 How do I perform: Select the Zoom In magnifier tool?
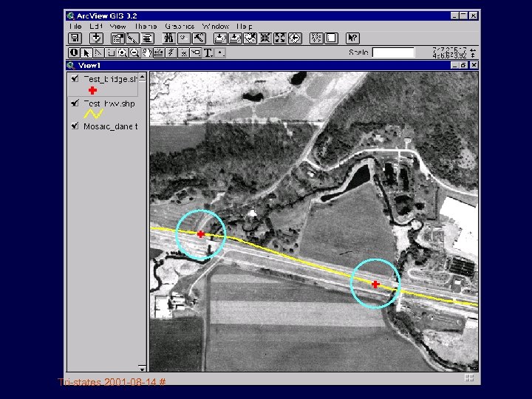coord(123,53)
